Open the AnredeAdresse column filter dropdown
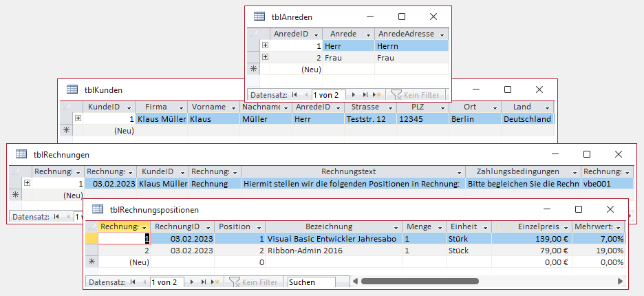This screenshot has height=296, width=644. 442,34
